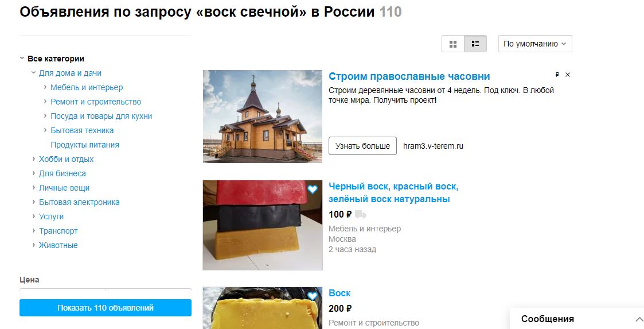The width and height of the screenshot is (644, 329).
Task: Open the По умолчанию sorting dropdown
Action: [x=535, y=44]
